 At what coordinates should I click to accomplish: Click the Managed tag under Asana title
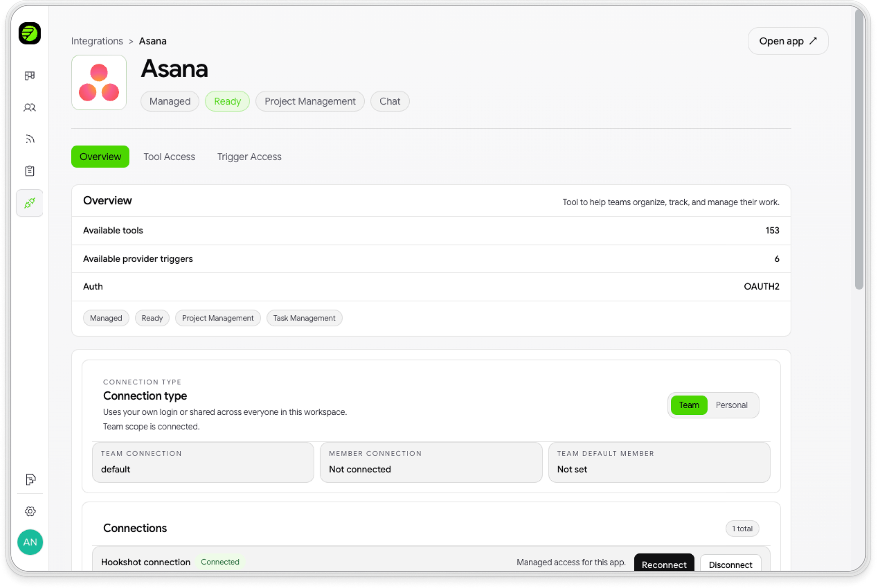tap(170, 101)
